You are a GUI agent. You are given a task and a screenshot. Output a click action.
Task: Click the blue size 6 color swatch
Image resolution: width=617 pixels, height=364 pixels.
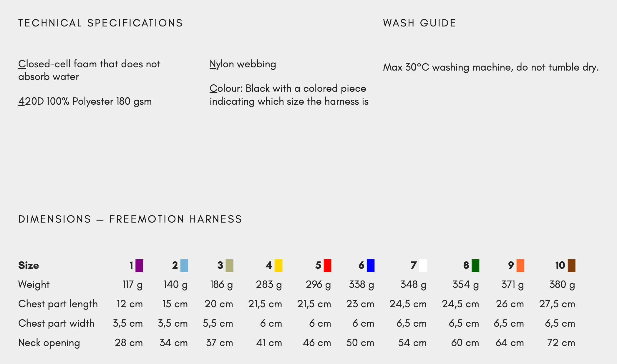tap(371, 266)
